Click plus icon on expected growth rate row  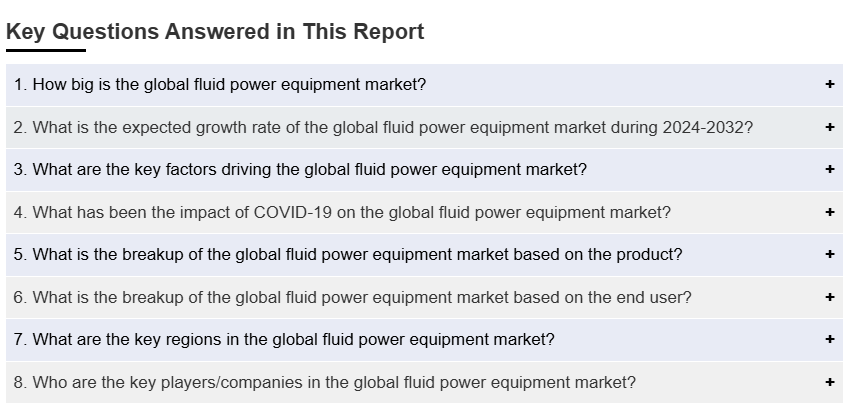pyautogui.click(x=829, y=127)
